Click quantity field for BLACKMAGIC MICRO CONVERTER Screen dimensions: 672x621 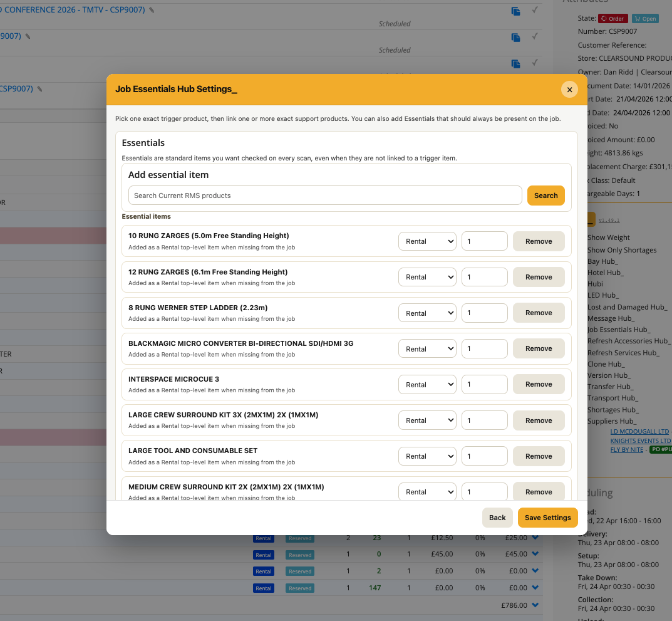pos(484,348)
